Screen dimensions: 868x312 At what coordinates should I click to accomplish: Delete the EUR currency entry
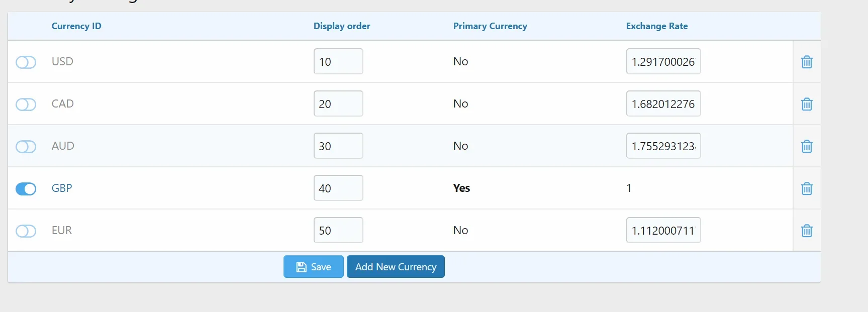point(807,231)
